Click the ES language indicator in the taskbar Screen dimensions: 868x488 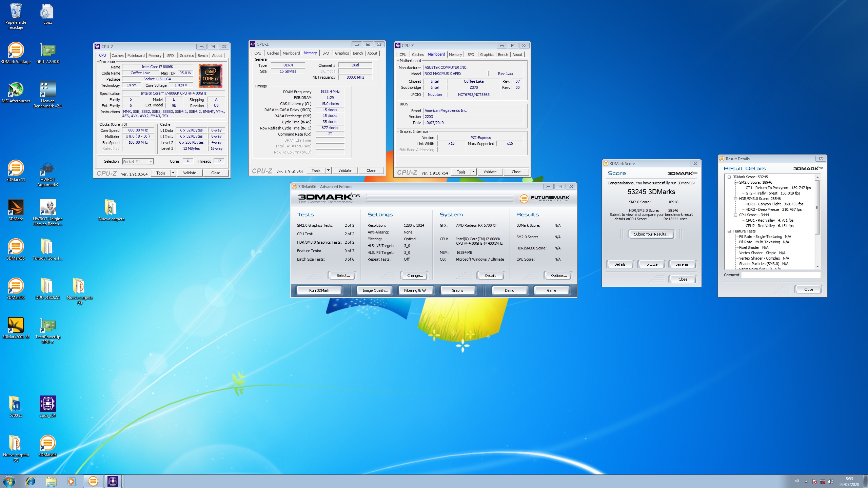pos(797,481)
